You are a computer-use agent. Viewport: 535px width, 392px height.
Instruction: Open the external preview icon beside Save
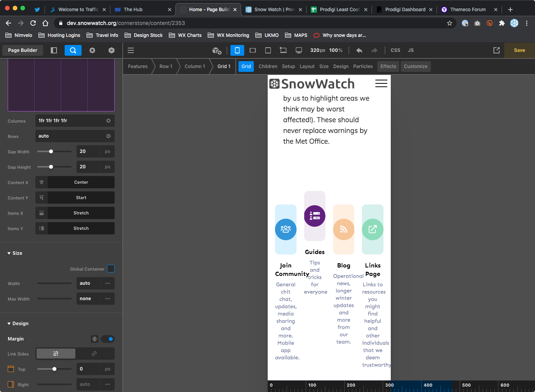coord(497,50)
